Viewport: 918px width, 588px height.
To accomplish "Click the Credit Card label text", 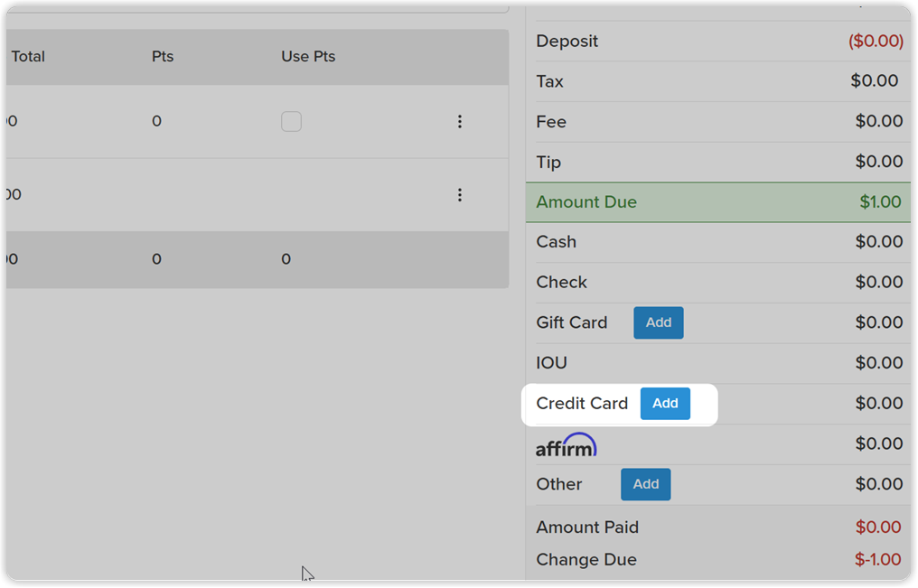I will pyautogui.click(x=582, y=403).
